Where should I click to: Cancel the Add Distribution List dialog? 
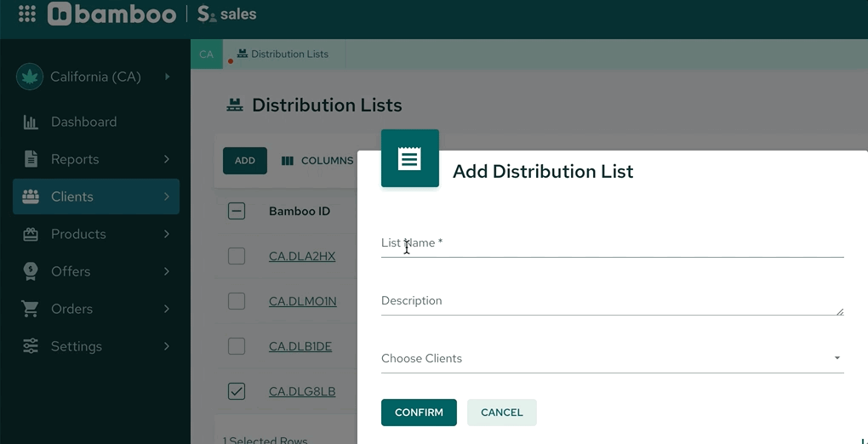[502, 413]
